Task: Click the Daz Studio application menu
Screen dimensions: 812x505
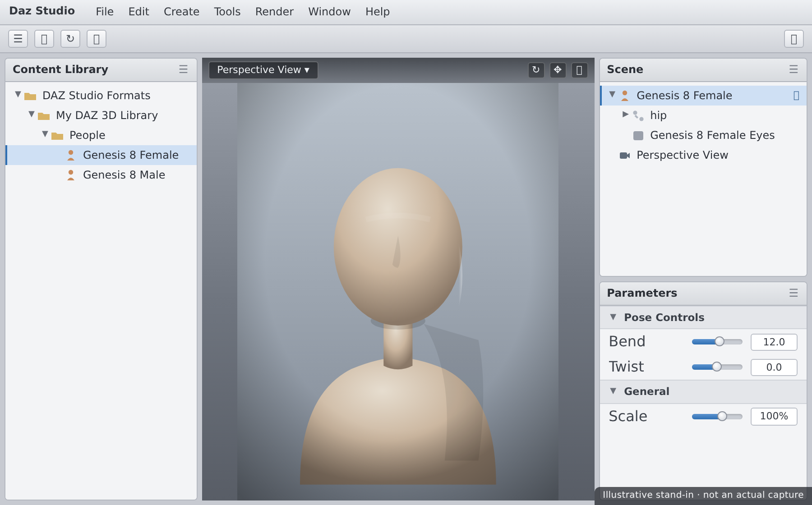Action: (x=42, y=11)
